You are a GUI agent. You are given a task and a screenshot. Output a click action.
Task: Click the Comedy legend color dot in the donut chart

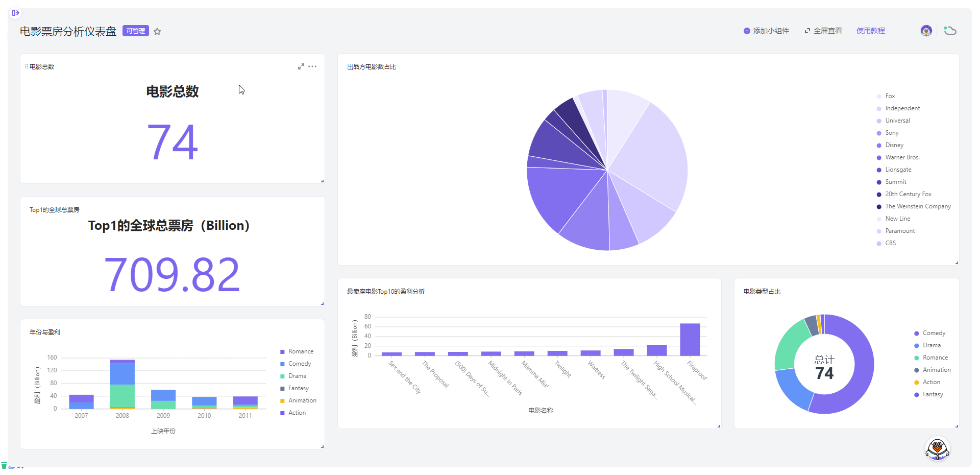coord(917,334)
